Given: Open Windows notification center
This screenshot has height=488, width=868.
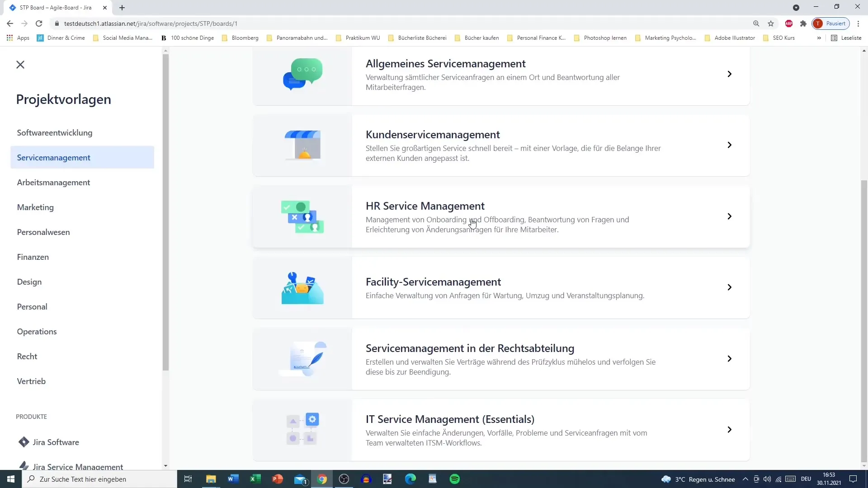Looking at the screenshot, I should [x=853, y=479].
